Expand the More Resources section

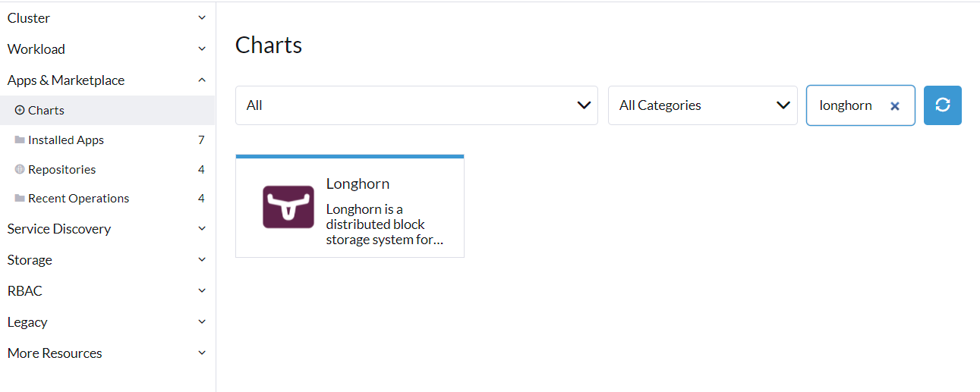[202, 353]
